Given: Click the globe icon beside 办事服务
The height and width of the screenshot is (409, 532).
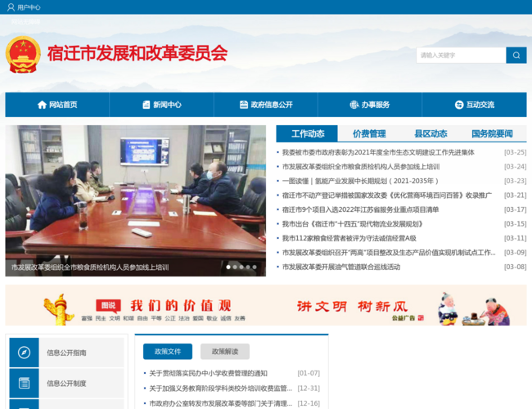Looking at the screenshot, I should pyautogui.click(x=354, y=105).
